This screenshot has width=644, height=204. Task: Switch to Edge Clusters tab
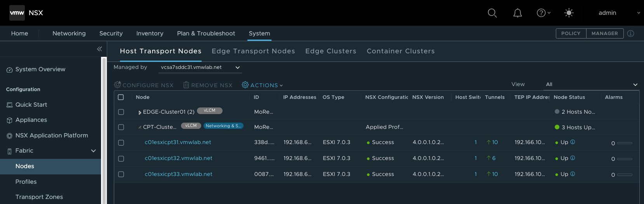(331, 51)
